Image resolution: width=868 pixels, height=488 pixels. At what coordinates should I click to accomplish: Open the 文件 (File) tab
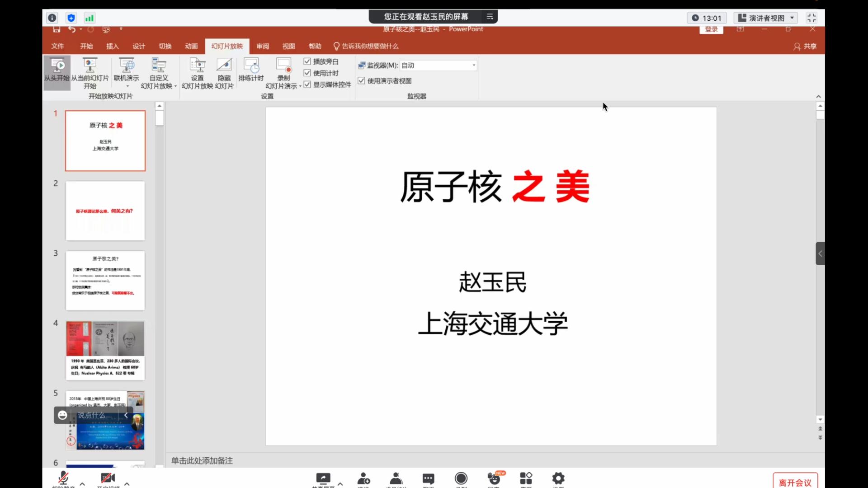[x=57, y=46]
